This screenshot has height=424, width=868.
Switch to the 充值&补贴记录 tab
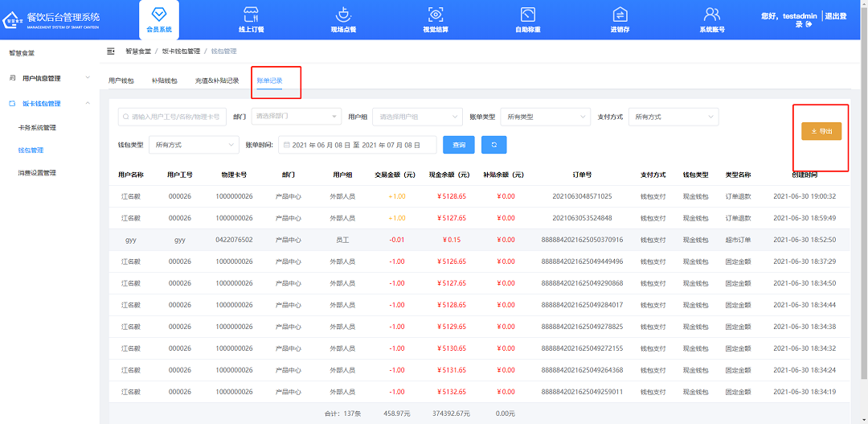(217, 80)
